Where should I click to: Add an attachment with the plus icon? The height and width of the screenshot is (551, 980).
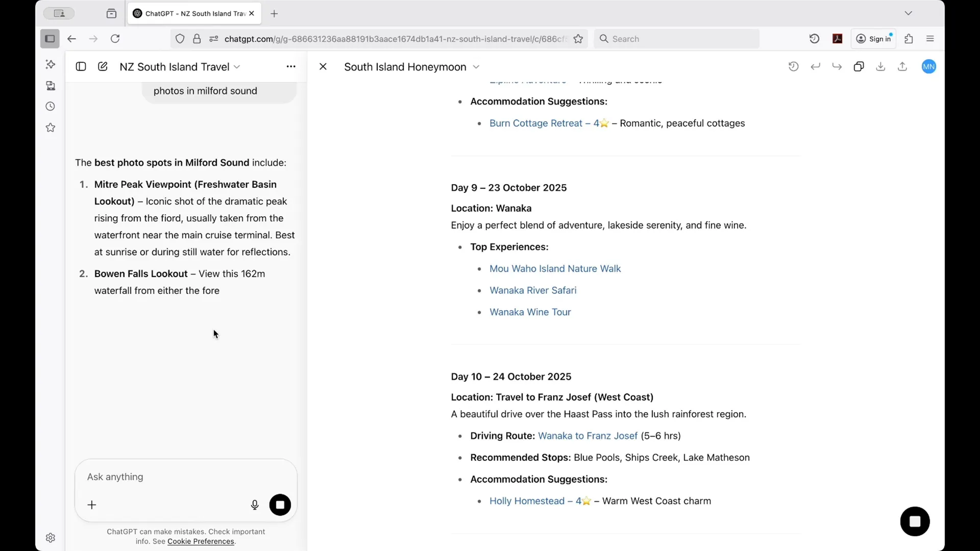click(92, 505)
